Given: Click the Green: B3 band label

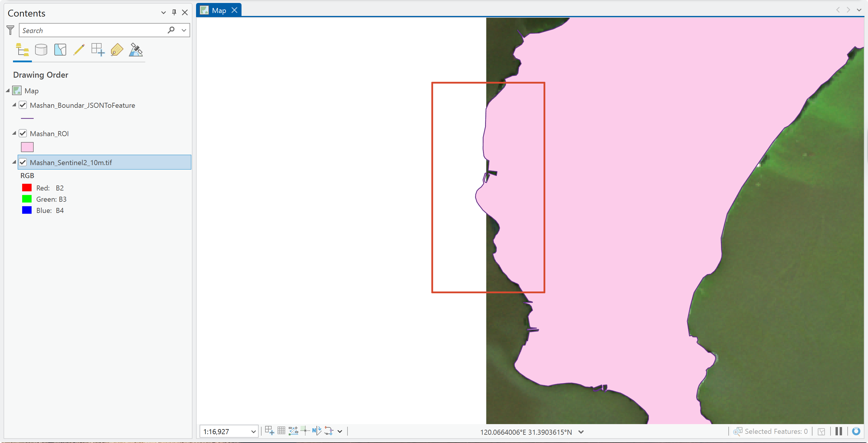Looking at the screenshot, I should click(x=51, y=199).
